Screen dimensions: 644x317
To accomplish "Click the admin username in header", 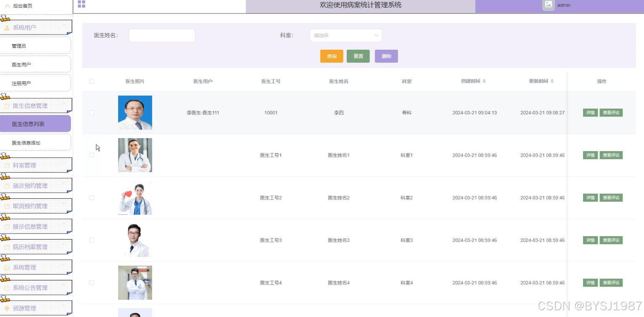I will coord(564,5).
